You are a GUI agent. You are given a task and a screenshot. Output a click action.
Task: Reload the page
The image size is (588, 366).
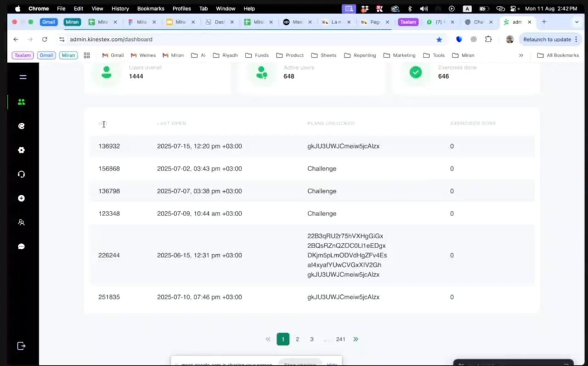[x=45, y=40]
